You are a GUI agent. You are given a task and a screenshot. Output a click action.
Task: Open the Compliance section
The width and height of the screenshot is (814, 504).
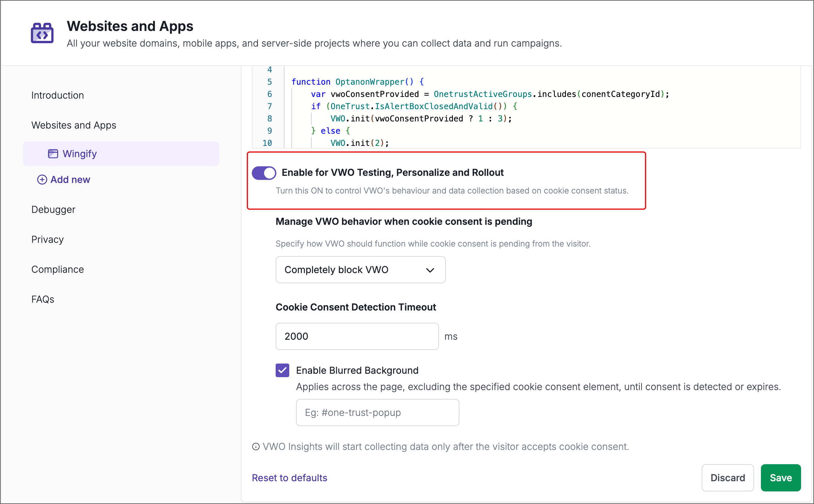click(58, 269)
